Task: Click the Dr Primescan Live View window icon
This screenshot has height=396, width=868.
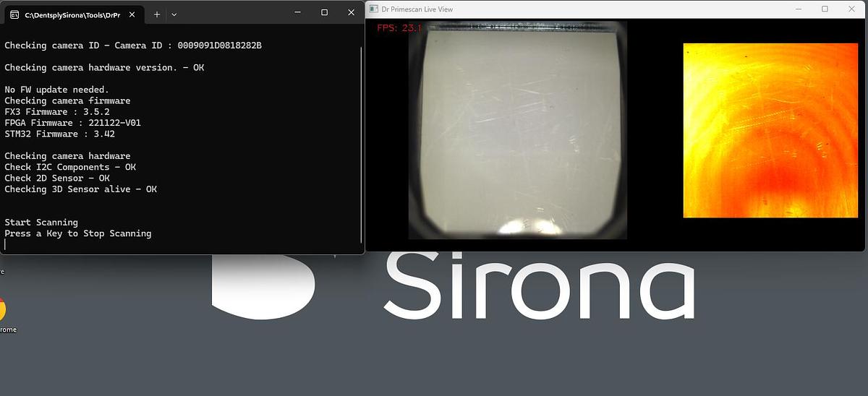Action: pyautogui.click(x=373, y=9)
